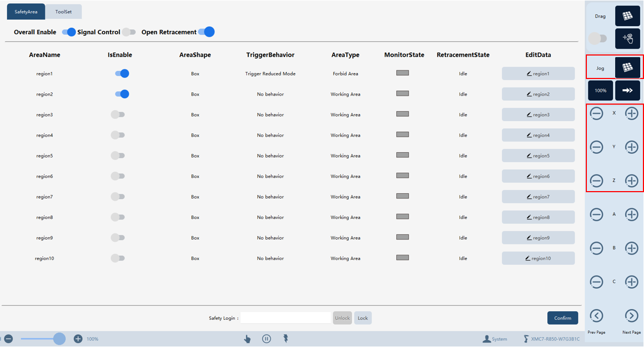Open the region10 edit button
The width and height of the screenshot is (644, 347).
click(x=538, y=258)
